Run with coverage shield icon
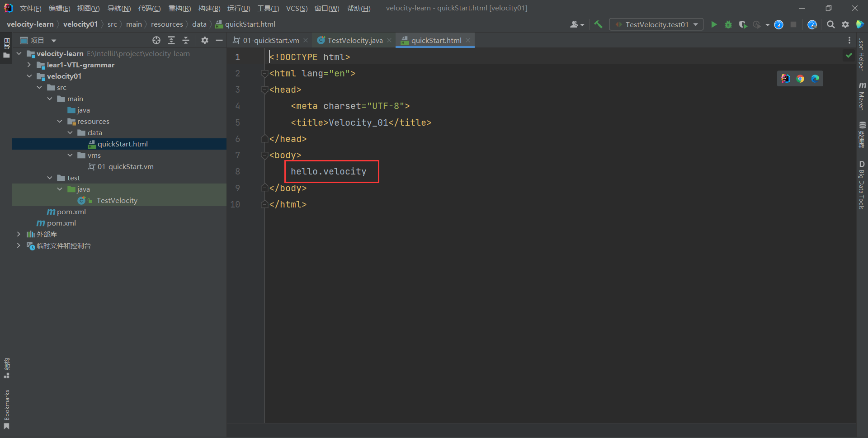 click(x=743, y=24)
